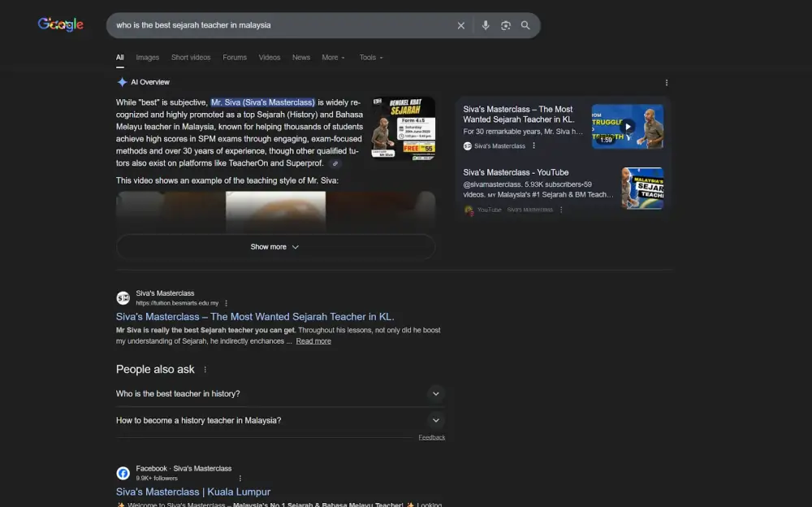Click the besmarts.edu.my result favicon

tap(123, 297)
